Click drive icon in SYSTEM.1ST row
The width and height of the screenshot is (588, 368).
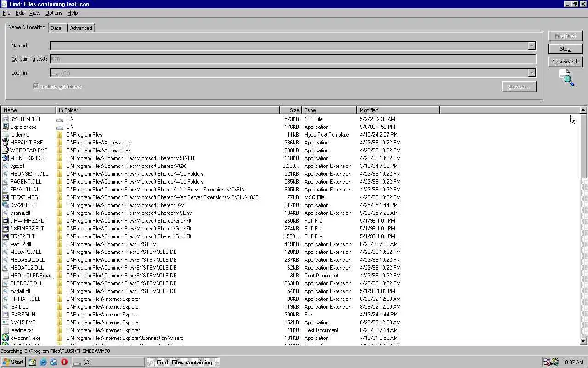pos(60,119)
